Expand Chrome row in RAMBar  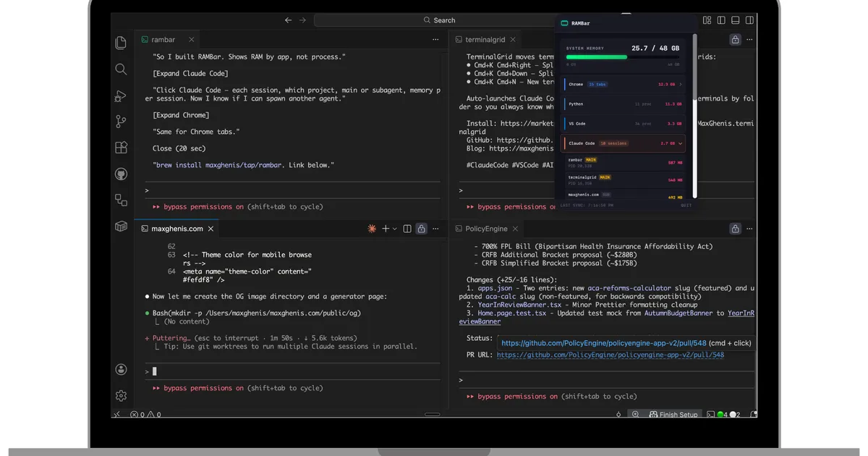pyautogui.click(x=681, y=85)
